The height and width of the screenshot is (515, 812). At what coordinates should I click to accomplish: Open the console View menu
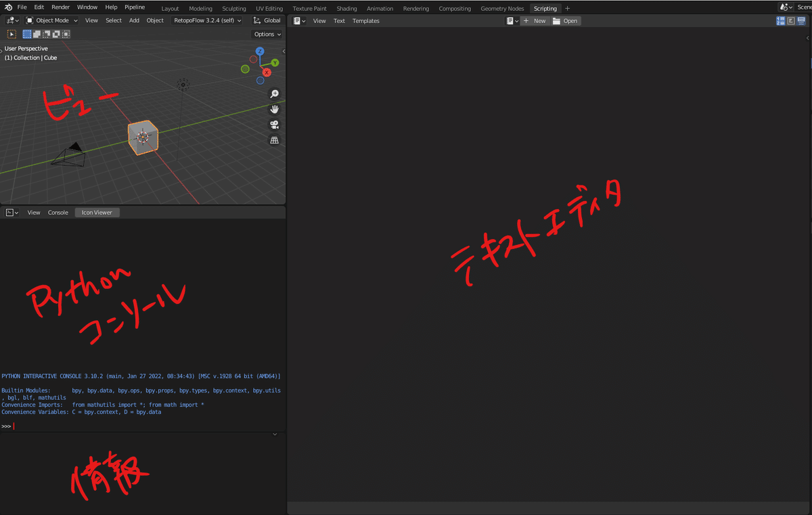(34, 212)
